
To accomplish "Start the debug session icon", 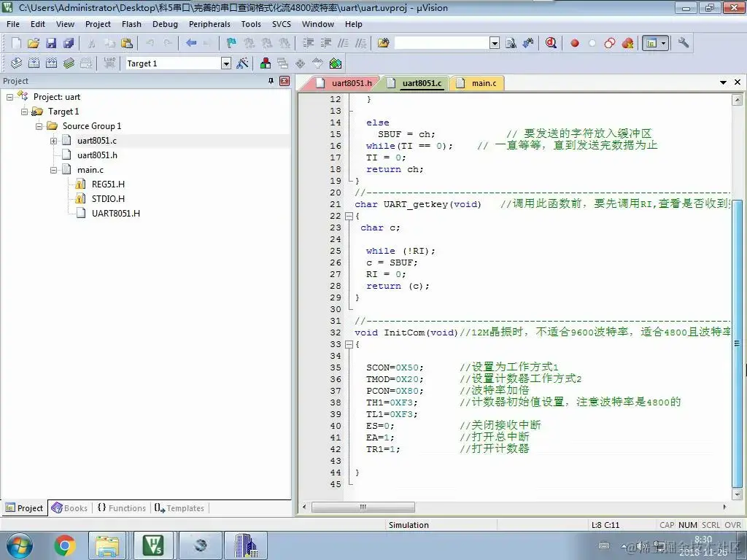I will [551, 43].
